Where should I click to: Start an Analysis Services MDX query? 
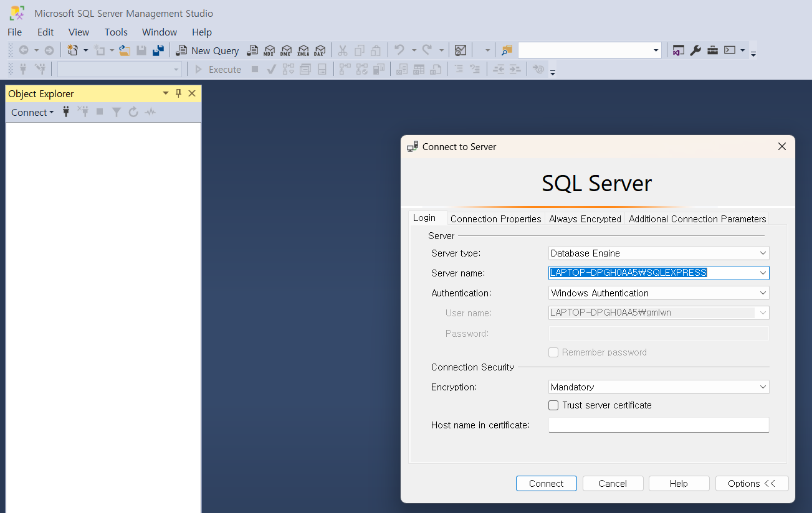click(269, 50)
